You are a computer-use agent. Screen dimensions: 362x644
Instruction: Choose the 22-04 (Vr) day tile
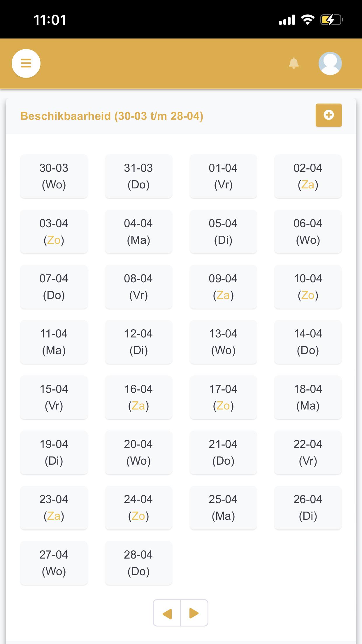coord(308,452)
